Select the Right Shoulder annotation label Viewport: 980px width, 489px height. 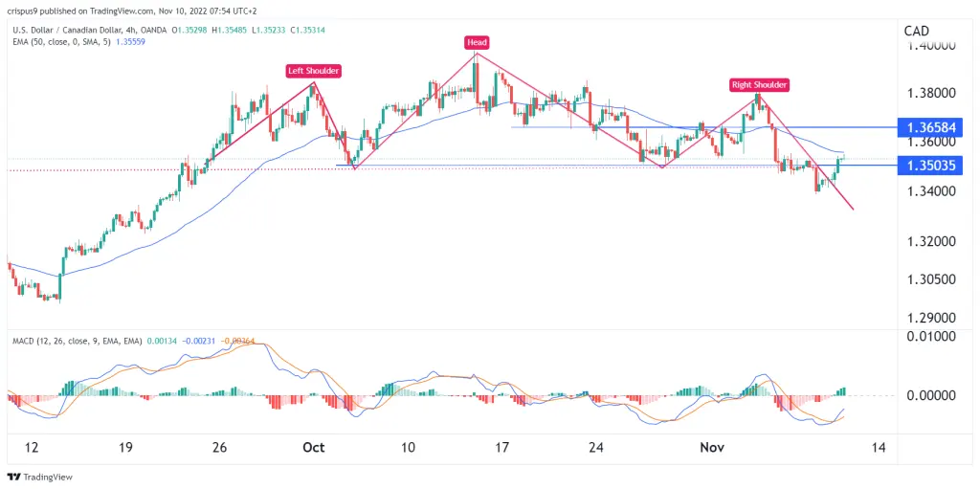759,85
